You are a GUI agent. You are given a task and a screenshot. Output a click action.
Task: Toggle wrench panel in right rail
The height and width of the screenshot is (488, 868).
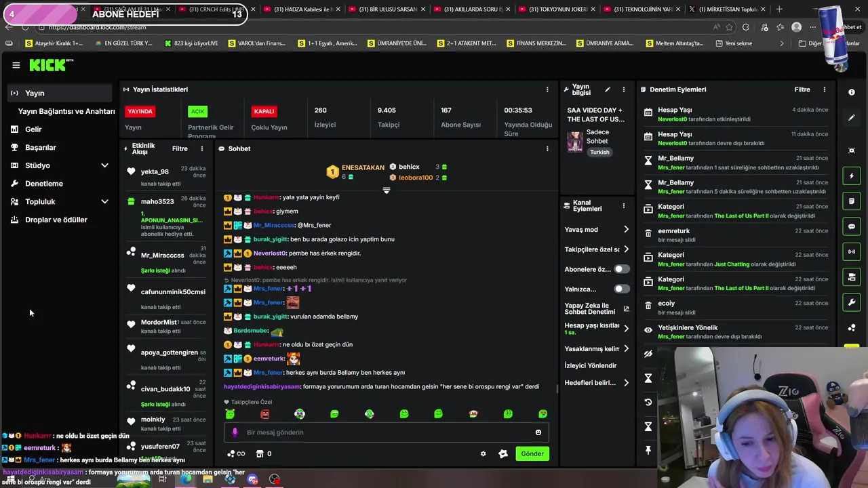852,302
